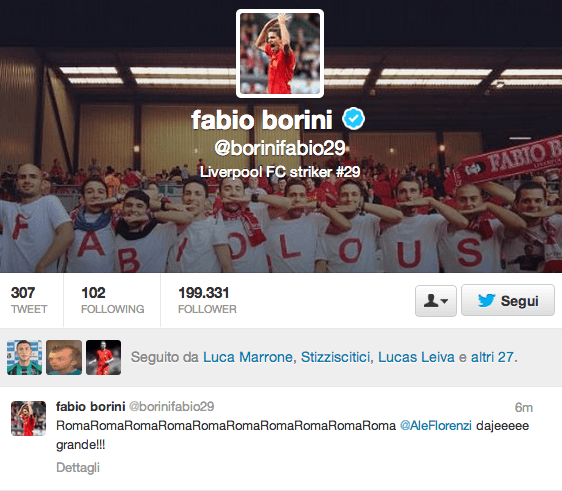Open the 199.331 Follower list
This screenshot has width=562, height=491.
[x=207, y=300]
